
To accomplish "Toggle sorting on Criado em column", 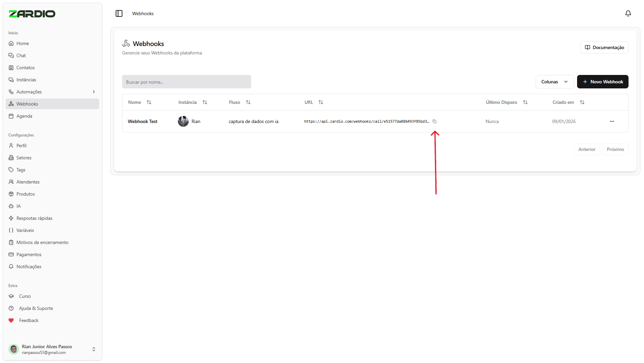I will tap(582, 102).
